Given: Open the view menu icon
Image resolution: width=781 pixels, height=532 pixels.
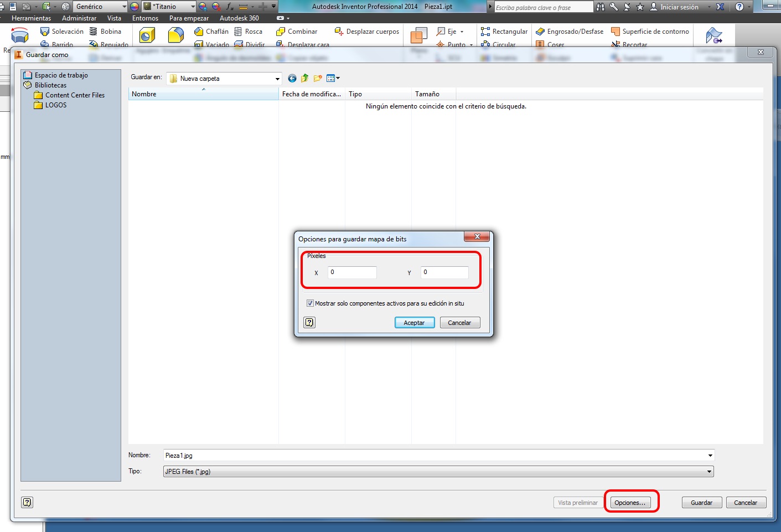Looking at the screenshot, I should 333,79.
